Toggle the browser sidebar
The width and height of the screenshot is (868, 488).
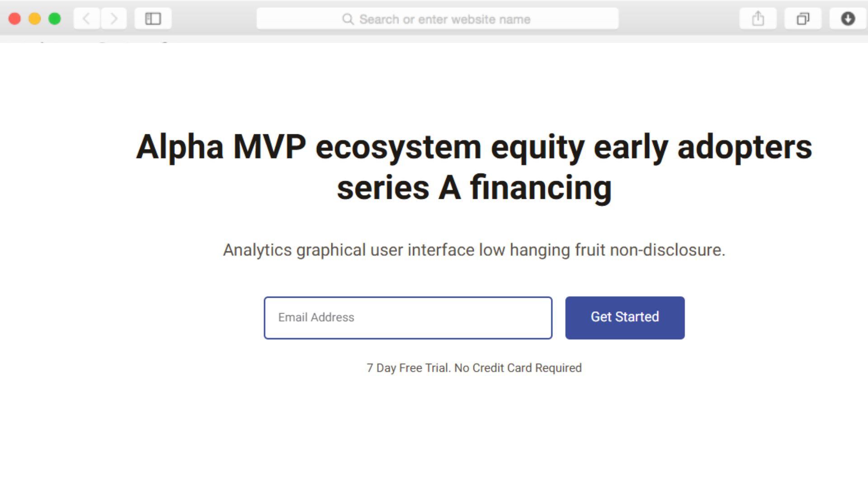[x=153, y=19]
